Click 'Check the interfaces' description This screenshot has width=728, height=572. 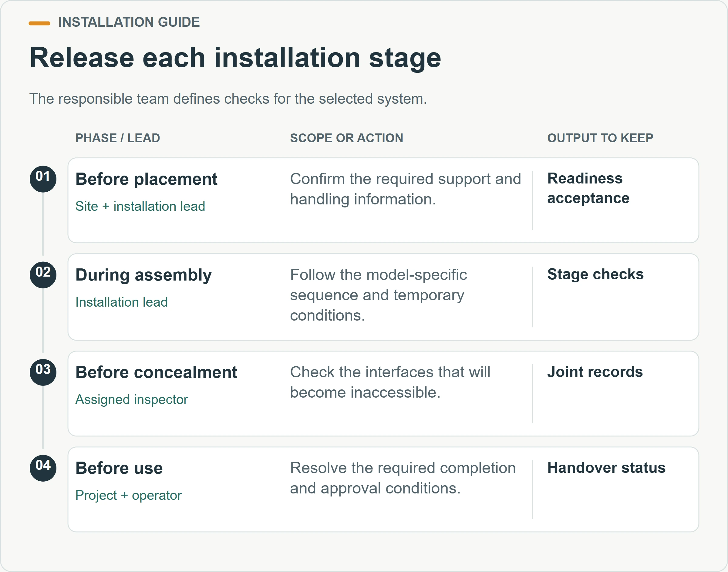tap(390, 382)
